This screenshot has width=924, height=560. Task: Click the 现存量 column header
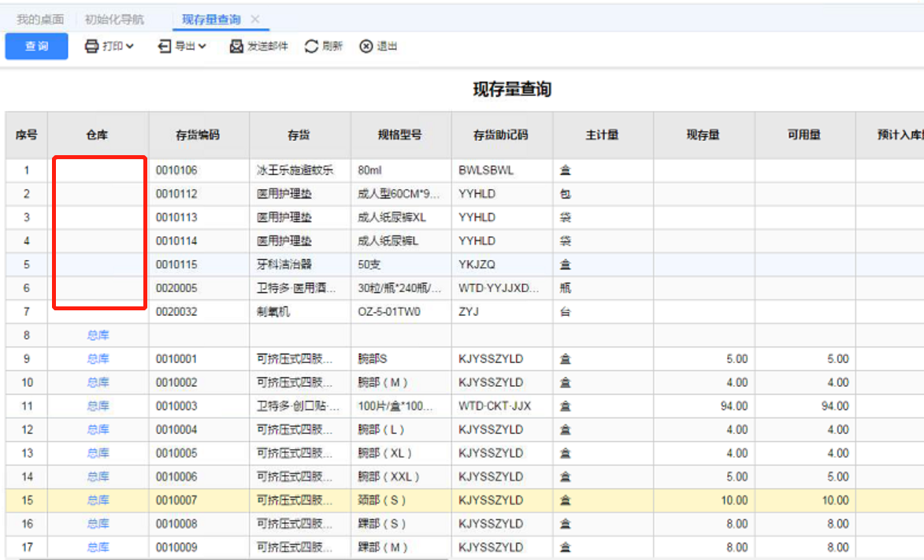coord(703,135)
